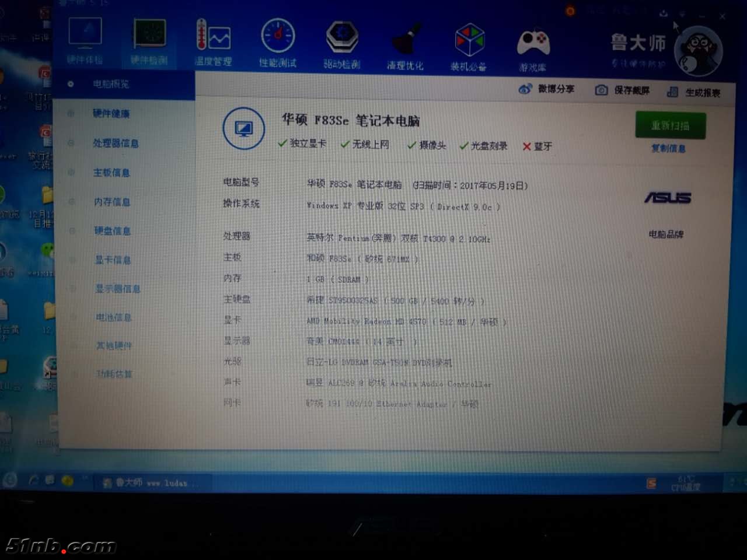Viewport: 747px width, 560px height.
Task: Click 复制信息 to copy hardware info
Action: (x=669, y=149)
